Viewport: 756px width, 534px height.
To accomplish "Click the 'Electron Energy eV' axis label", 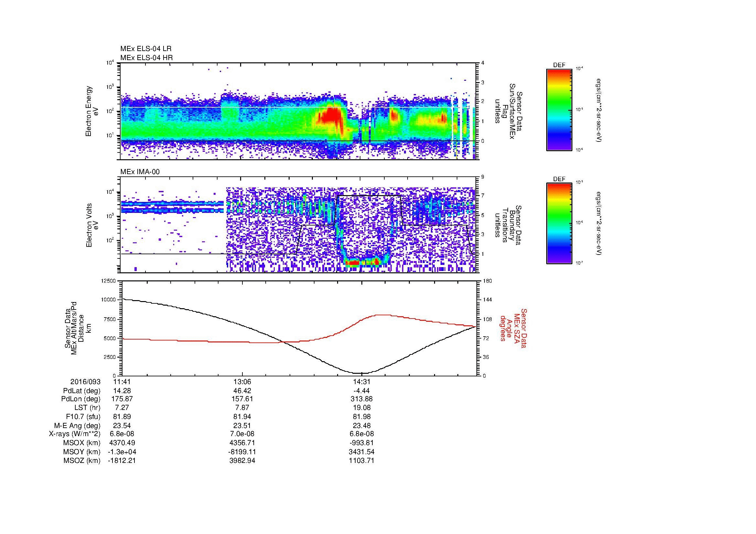I will coord(92,111).
